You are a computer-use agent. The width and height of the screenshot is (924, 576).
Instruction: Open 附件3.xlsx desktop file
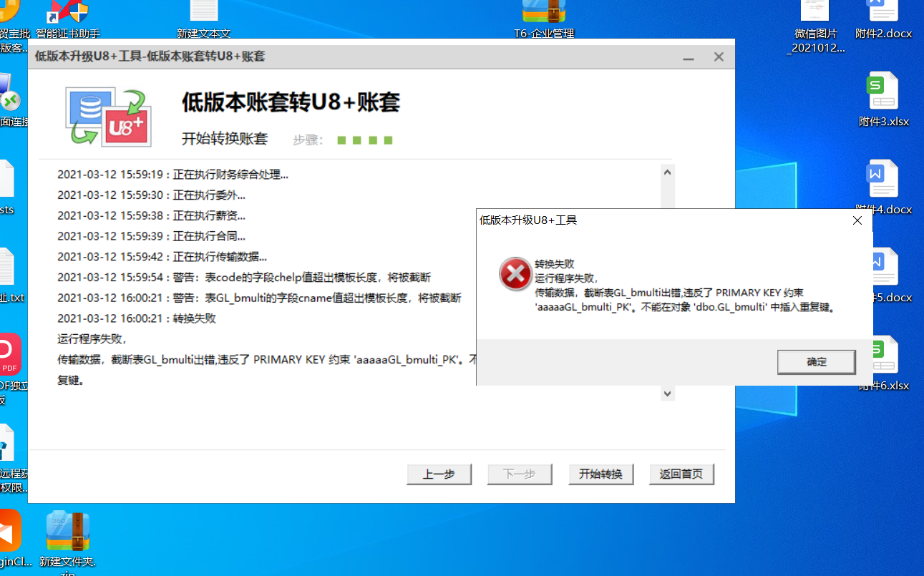coord(883,99)
